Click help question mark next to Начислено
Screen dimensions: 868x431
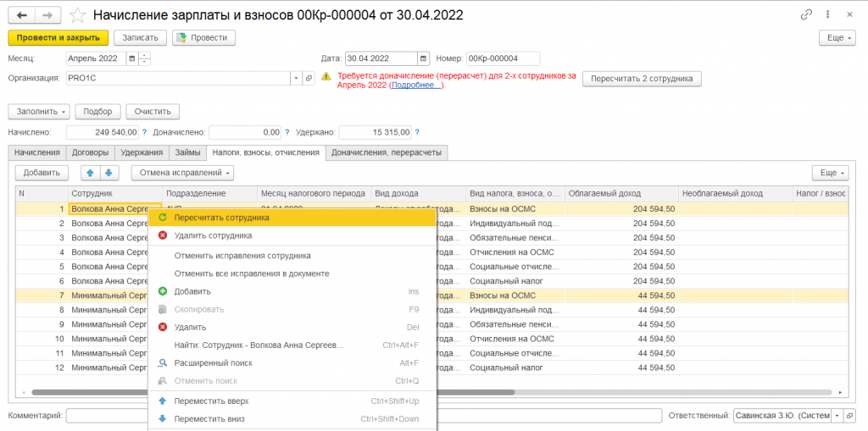tap(144, 132)
